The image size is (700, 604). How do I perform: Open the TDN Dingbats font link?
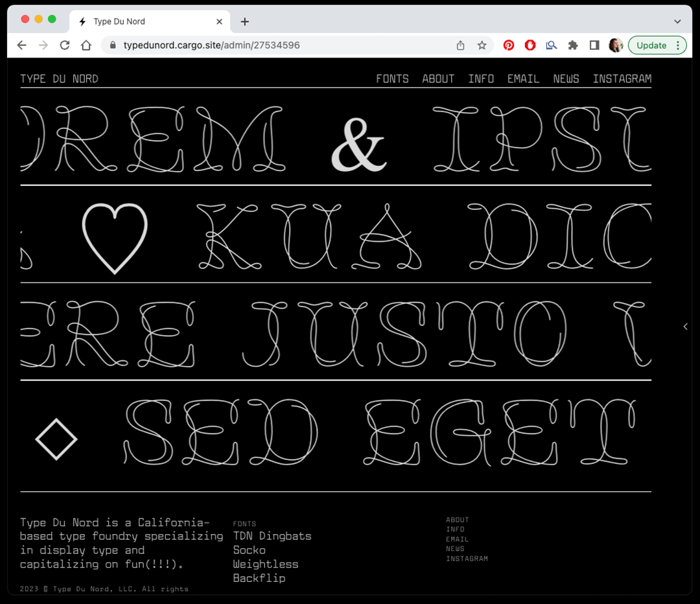pos(272,536)
